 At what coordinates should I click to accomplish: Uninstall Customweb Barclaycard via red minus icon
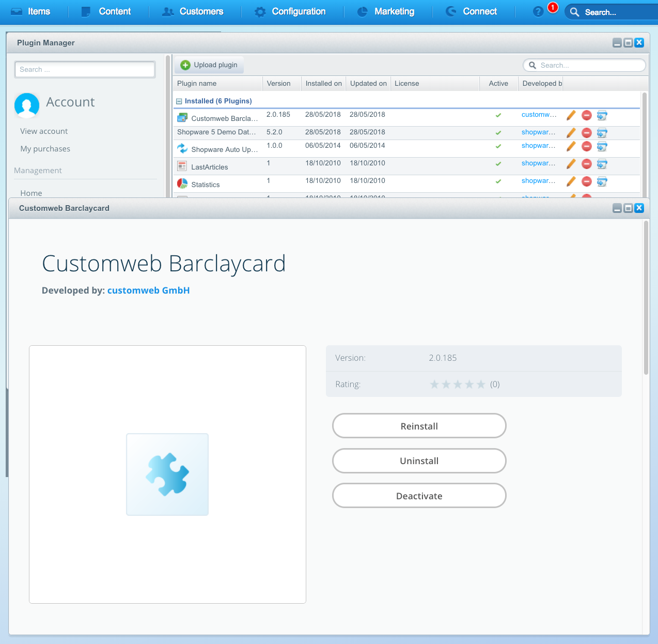pyautogui.click(x=587, y=115)
